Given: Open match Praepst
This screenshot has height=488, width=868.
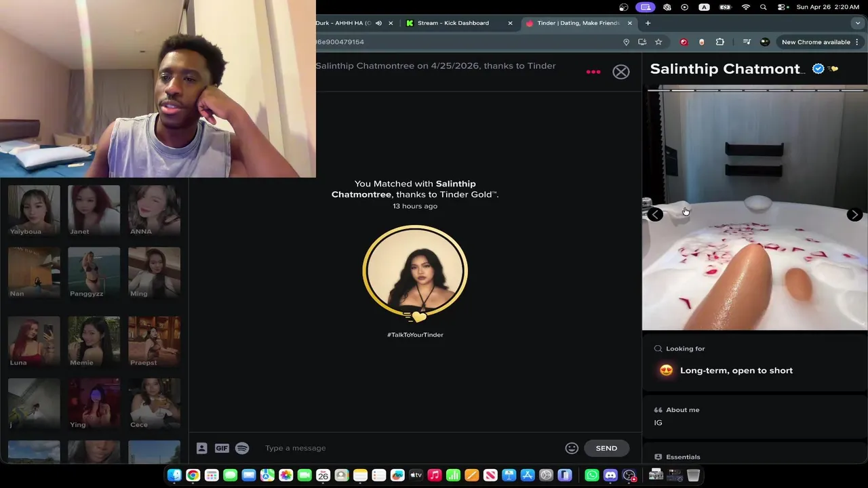Looking at the screenshot, I should pyautogui.click(x=154, y=342).
